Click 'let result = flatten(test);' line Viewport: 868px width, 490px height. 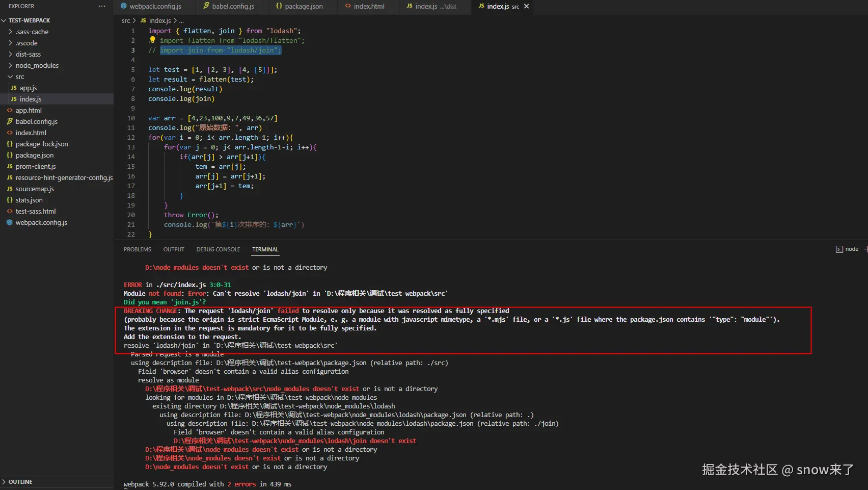point(201,79)
